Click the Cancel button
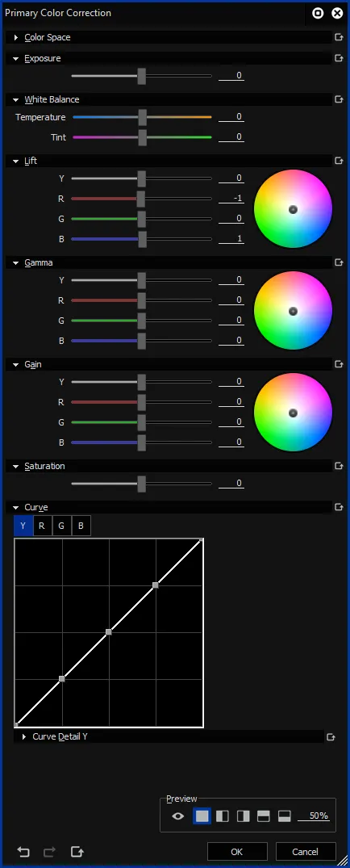This screenshot has width=350, height=868. [305, 851]
